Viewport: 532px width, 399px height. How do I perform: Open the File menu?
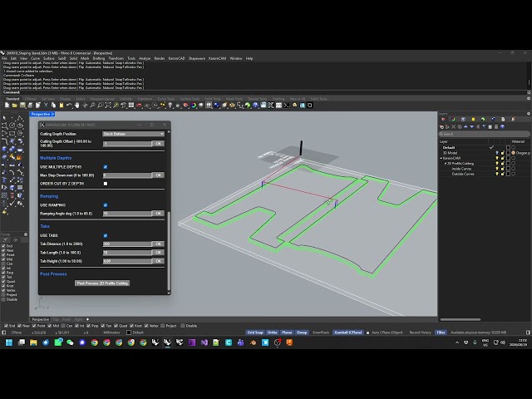coord(4,58)
